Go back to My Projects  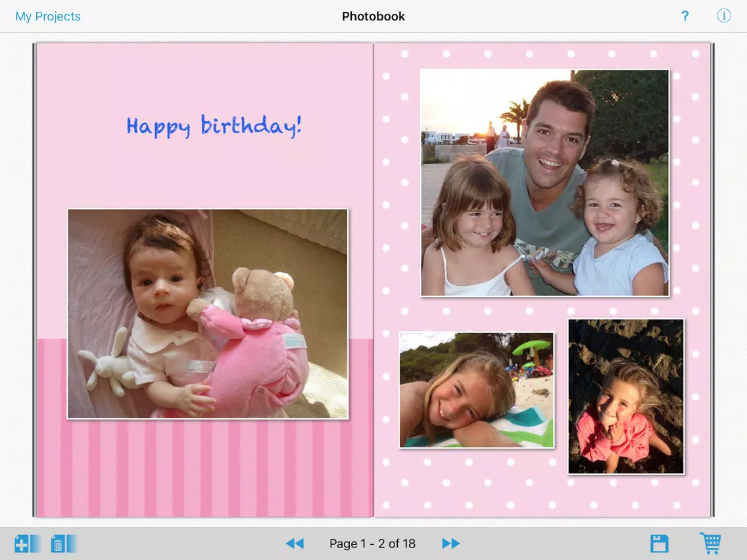point(47,16)
